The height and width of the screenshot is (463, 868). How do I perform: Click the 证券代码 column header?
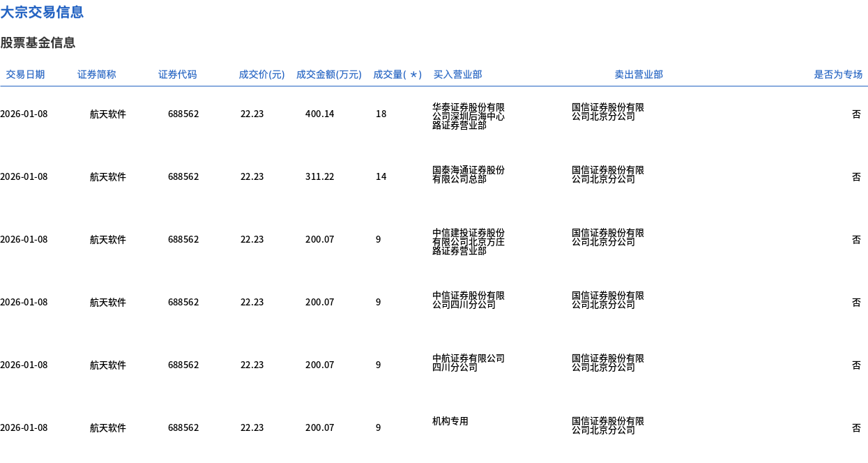coord(178,75)
